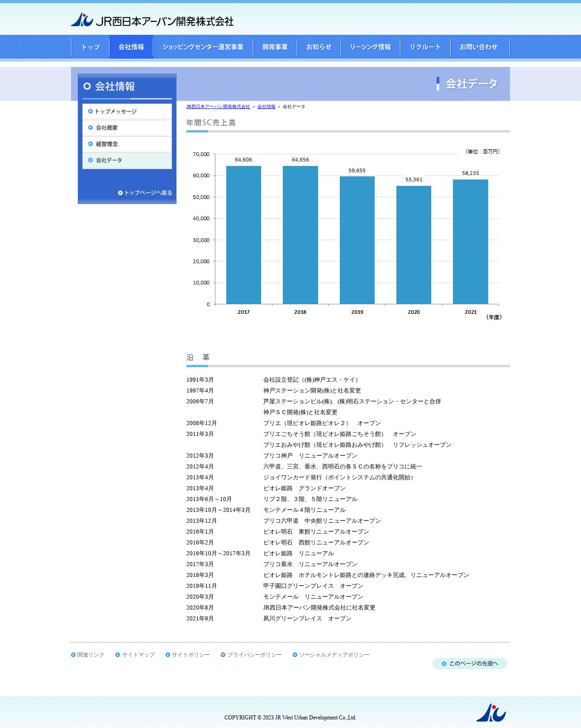This screenshot has height=728, width=581.
Task: Click the bullet icon beside 関連リンク
Action: click(x=73, y=655)
